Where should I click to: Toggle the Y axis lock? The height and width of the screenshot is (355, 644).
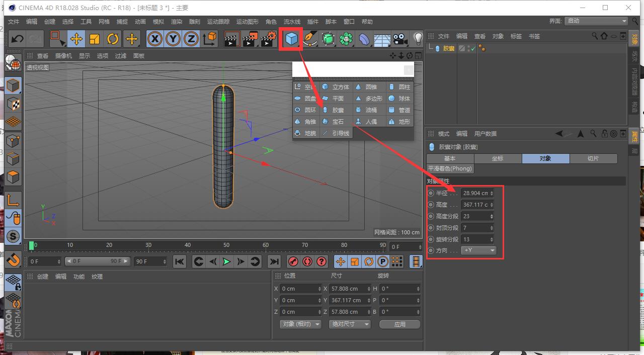coord(173,39)
